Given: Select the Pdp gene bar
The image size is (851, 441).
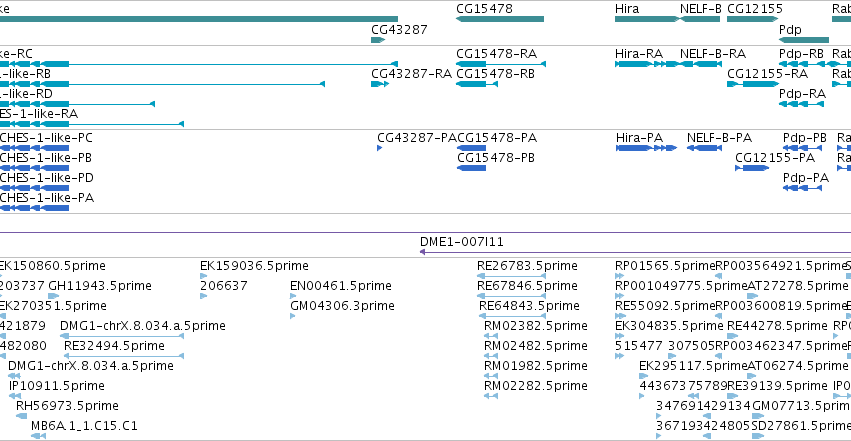Looking at the screenshot, I should (804, 40).
